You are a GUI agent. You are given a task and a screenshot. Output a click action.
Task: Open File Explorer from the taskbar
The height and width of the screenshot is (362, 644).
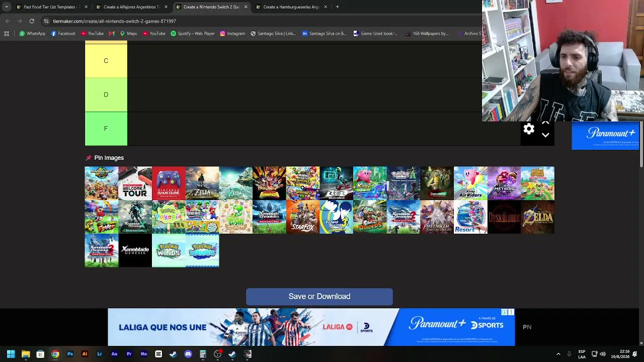26,354
